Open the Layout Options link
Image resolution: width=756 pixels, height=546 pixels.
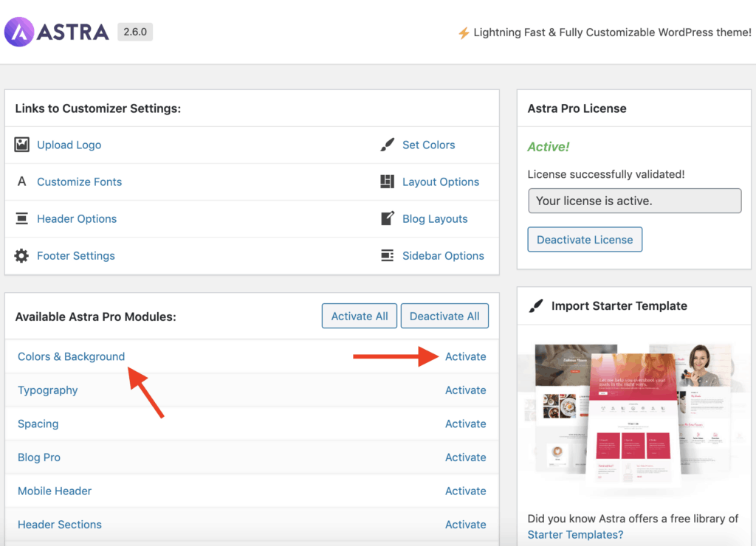pyautogui.click(x=441, y=182)
